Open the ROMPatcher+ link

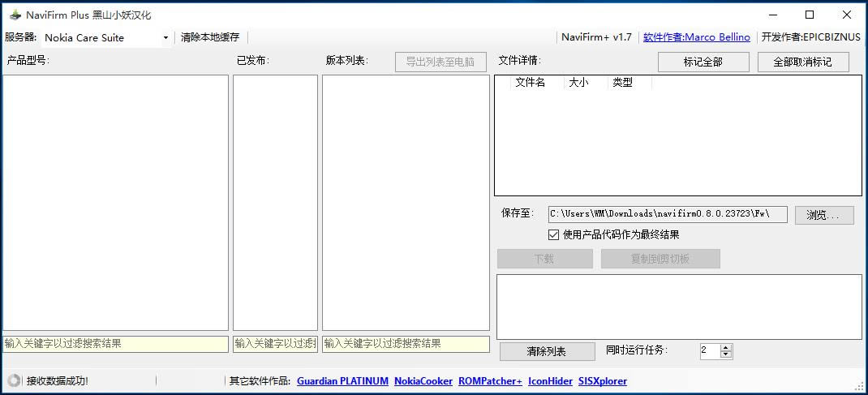pyautogui.click(x=490, y=381)
